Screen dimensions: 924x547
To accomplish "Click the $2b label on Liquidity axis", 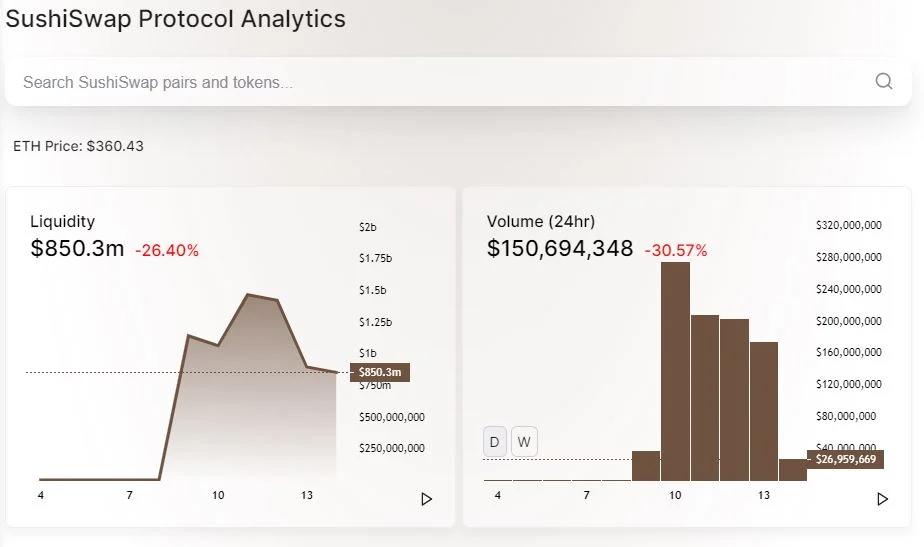I will [x=368, y=227].
